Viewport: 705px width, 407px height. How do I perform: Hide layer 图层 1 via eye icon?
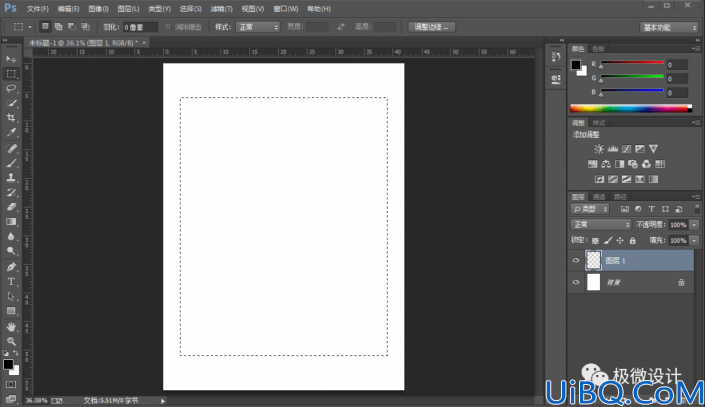pyautogui.click(x=576, y=260)
